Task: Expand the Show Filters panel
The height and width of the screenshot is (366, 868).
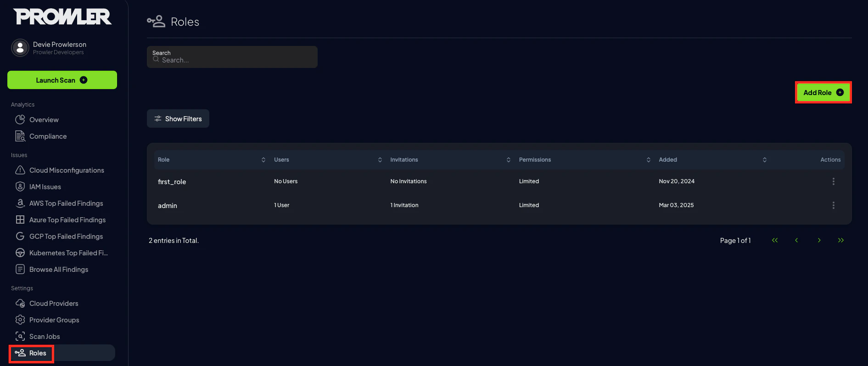Action: pos(178,118)
